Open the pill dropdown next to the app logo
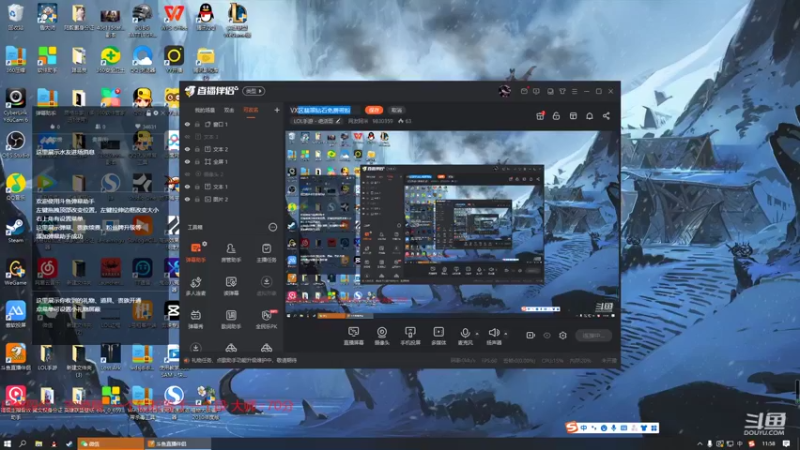Screen dimensions: 800x450 point(254,91)
